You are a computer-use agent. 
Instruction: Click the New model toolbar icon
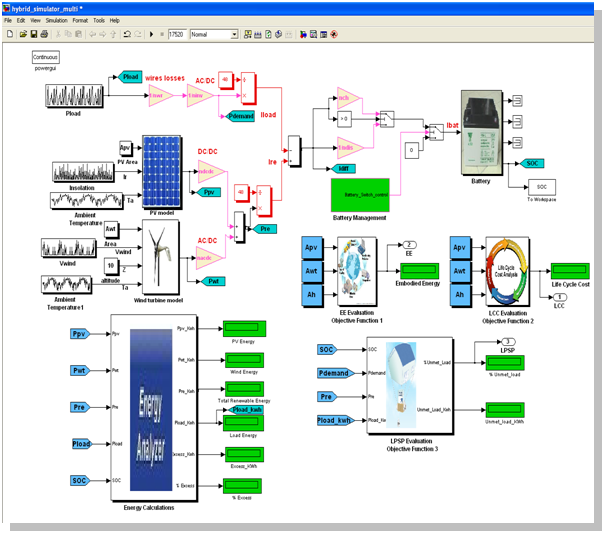click(x=9, y=34)
